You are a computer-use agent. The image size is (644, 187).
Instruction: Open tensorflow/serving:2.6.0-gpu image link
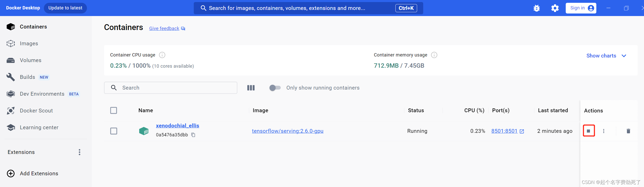(x=288, y=131)
